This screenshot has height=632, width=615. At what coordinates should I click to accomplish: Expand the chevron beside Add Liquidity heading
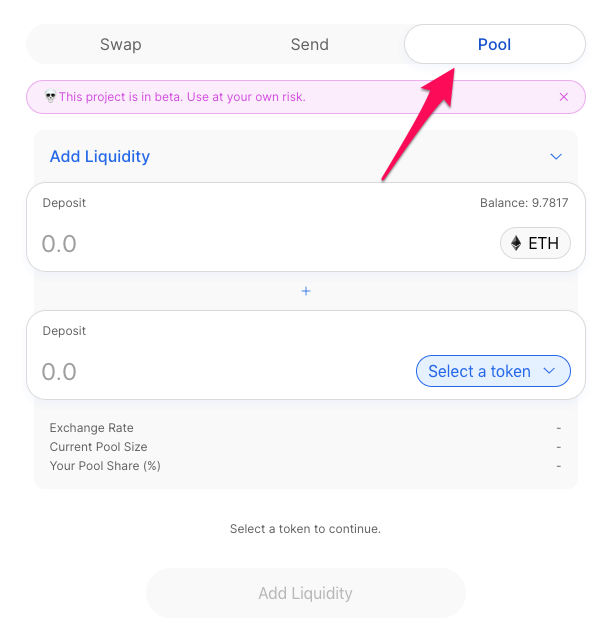tap(557, 157)
